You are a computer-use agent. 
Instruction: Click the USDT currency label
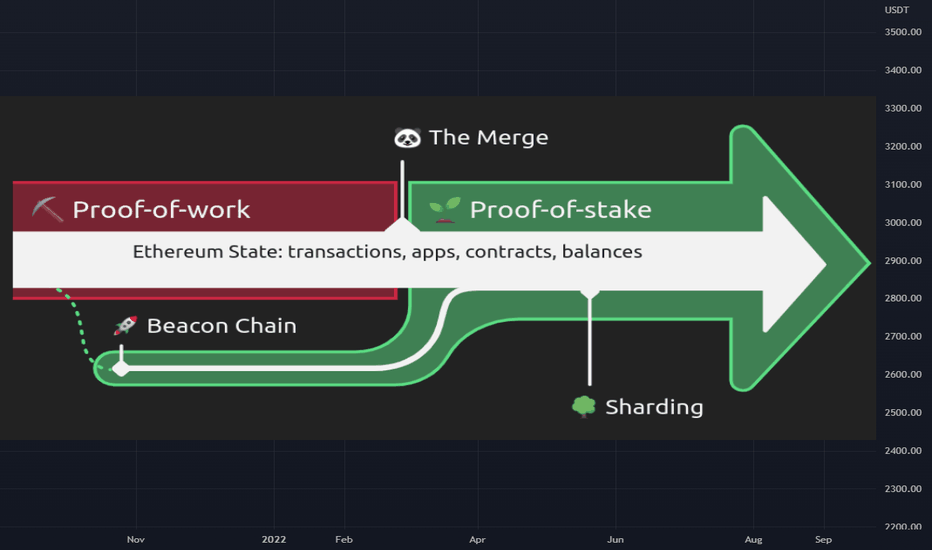coord(897,10)
